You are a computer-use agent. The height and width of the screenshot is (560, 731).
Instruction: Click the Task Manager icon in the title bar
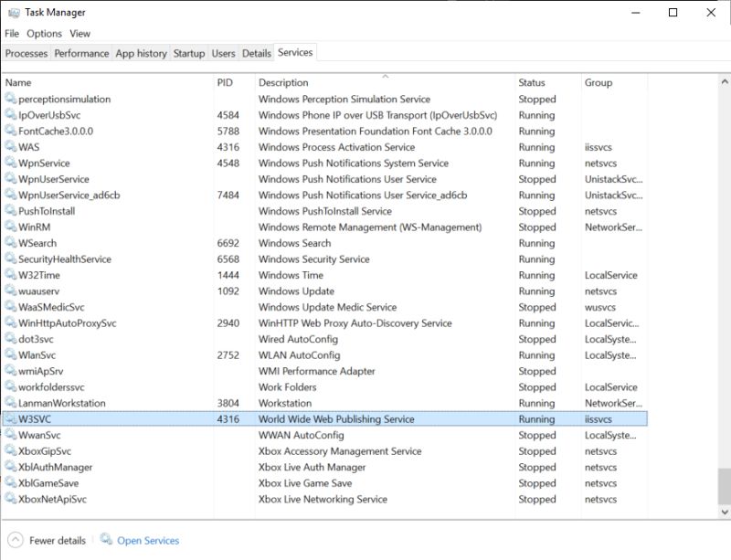(x=13, y=12)
